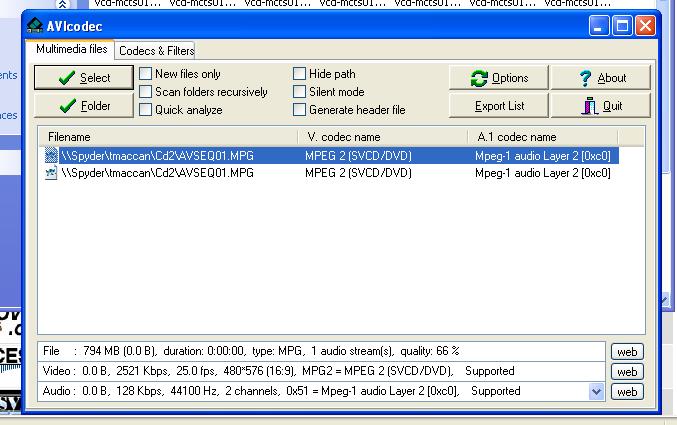
Task: Click web button beside File info line
Action: [627, 352]
